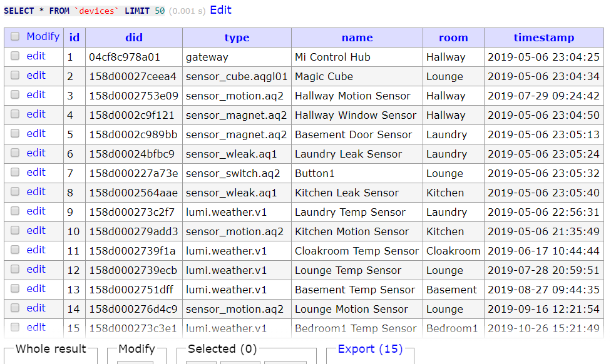The width and height of the screenshot is (611, 364).
Task: Check the box for Laundry Leak Sensor row
Action: point(15,153)
